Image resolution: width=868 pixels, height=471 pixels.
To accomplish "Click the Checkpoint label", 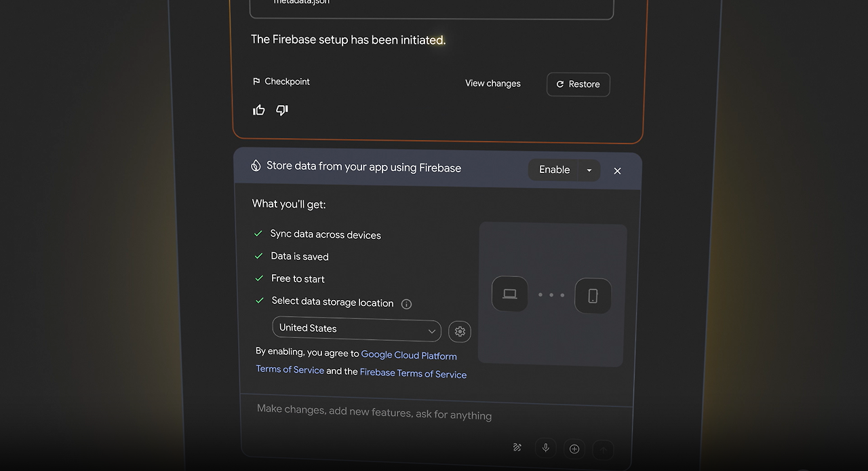I will (x=287, y=81).
